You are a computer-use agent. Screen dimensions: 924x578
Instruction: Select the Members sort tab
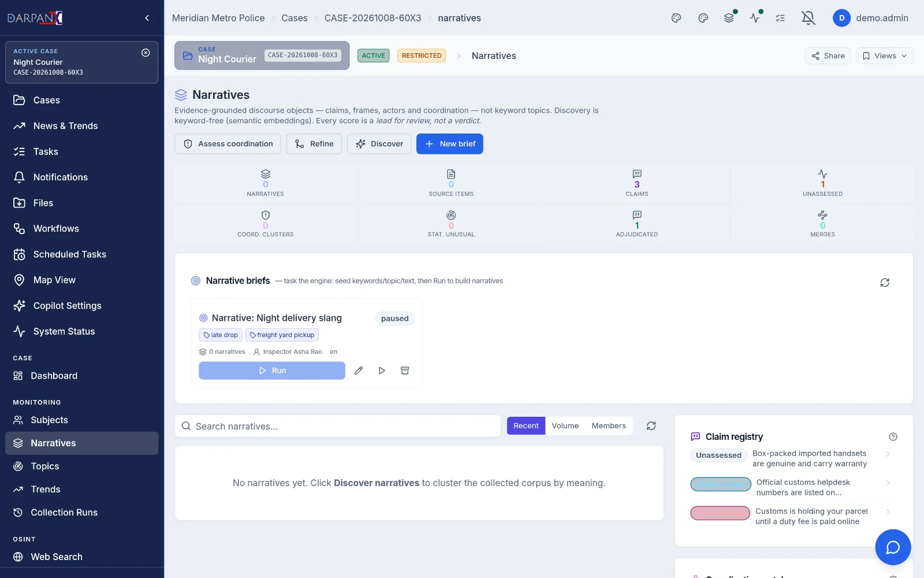pyautogui.click(x=609, y=426)
